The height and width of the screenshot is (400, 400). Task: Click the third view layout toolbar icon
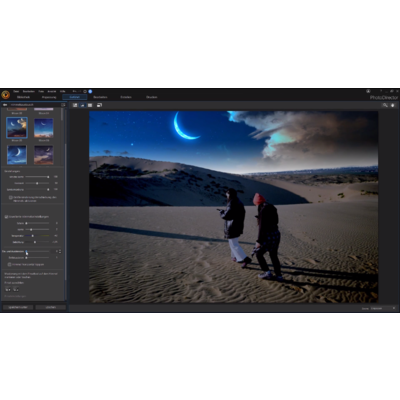click(90, 105)
